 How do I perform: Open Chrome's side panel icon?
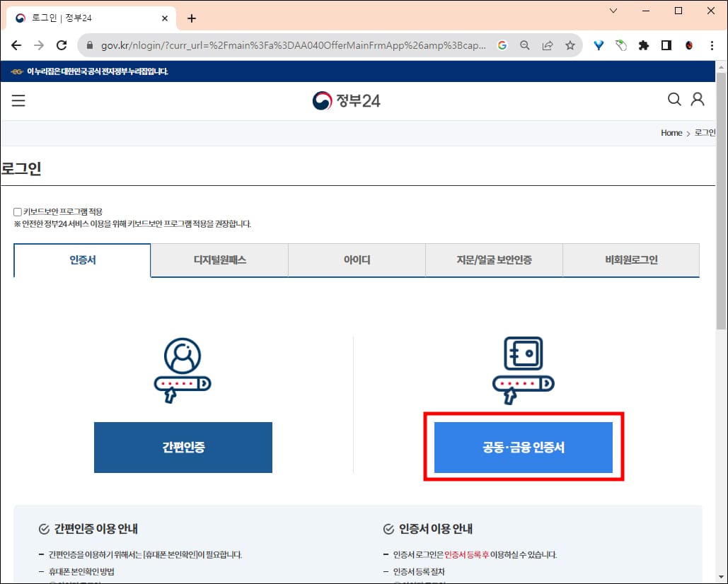[x=666, y=45]
